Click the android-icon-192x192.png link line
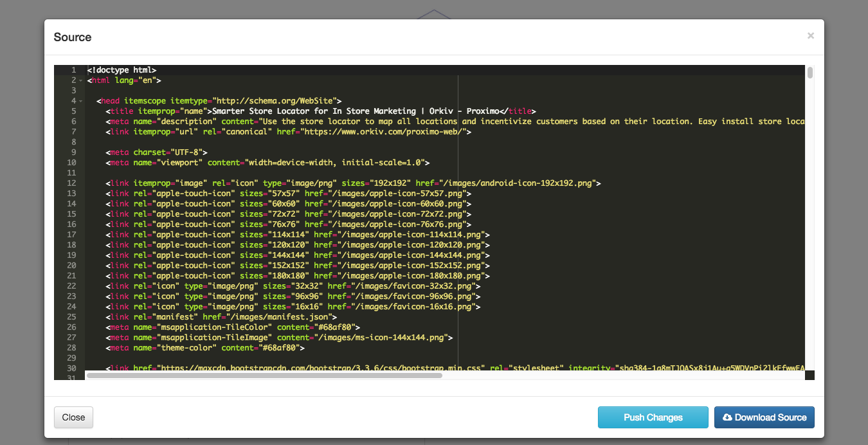The width and height of the screenshot is (868, 445). [354, 183]
